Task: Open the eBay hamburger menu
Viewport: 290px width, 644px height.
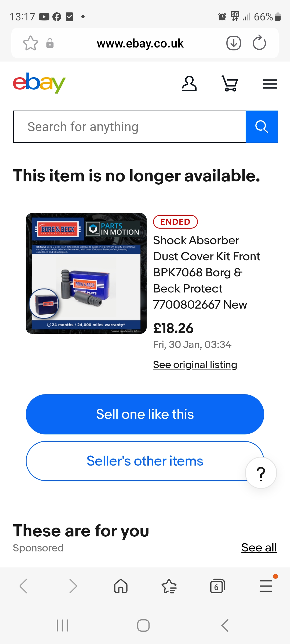Action: (270, 84)
